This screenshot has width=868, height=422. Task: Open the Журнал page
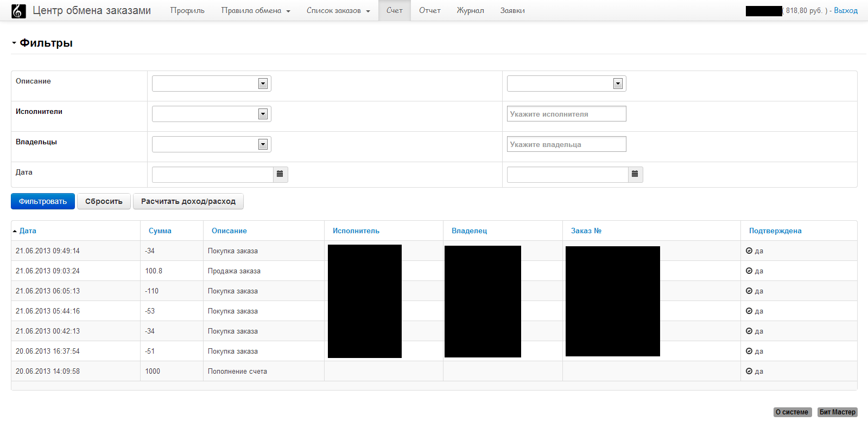(x=470, y=10)
